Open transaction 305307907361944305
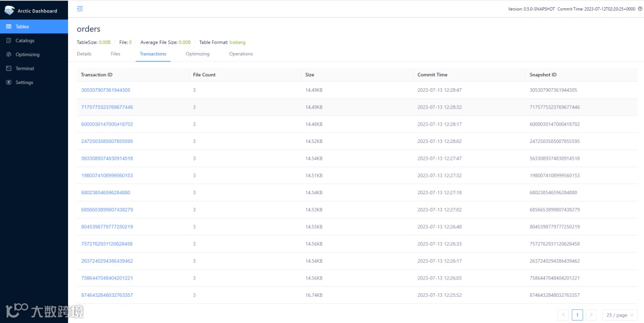This screenshot has height=323, width=644. [x=106, y=90]
